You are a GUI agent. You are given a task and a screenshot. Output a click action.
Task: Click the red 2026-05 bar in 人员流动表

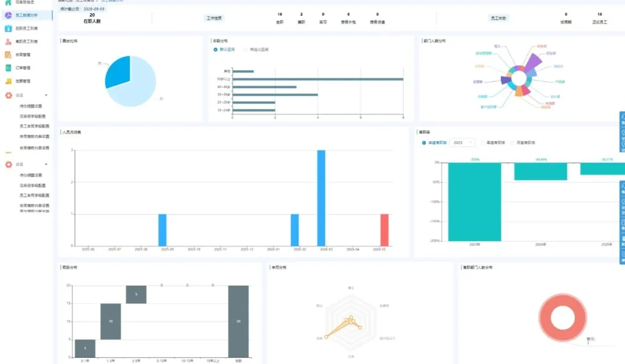384,230
